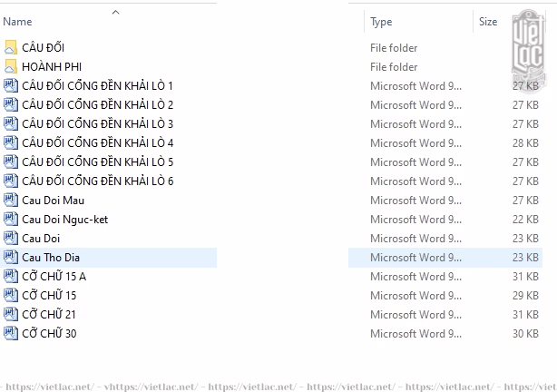Click Word icon of Cau Doi Mau

pyautogui.click(x=11, y=200)
